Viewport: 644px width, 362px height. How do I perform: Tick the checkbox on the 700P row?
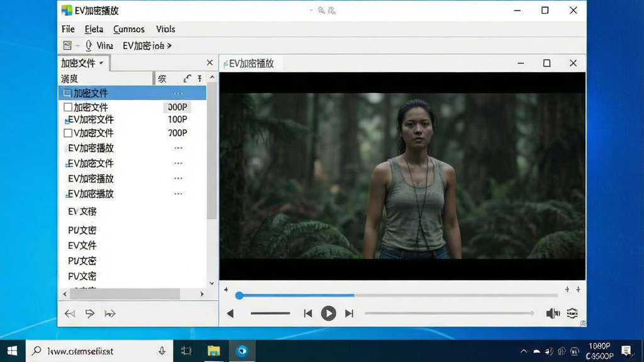68,133
